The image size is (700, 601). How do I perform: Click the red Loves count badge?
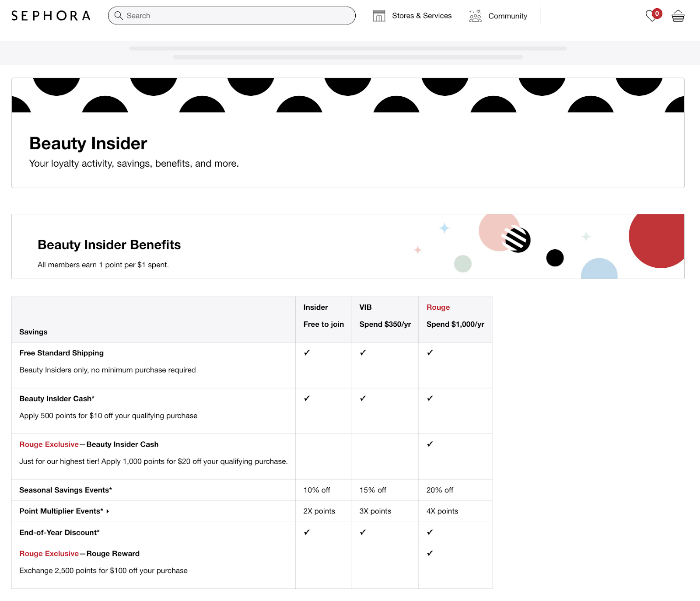(x=657, y=14)
